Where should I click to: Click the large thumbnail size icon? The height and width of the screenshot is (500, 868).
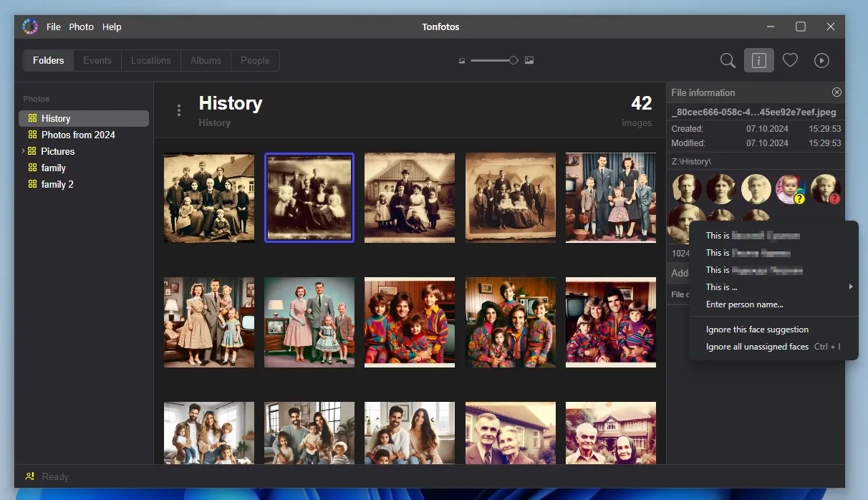coord(529,61)
